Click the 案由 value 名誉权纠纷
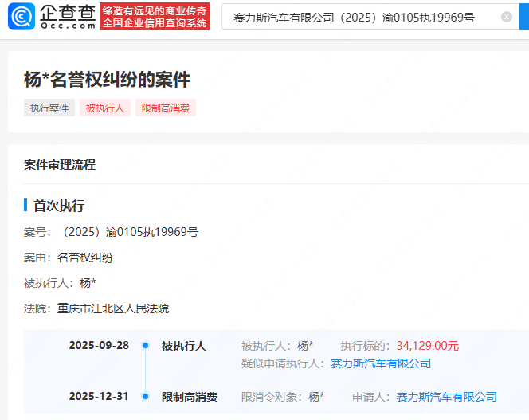This screenshot has width=529, height=420. (85, 257)
